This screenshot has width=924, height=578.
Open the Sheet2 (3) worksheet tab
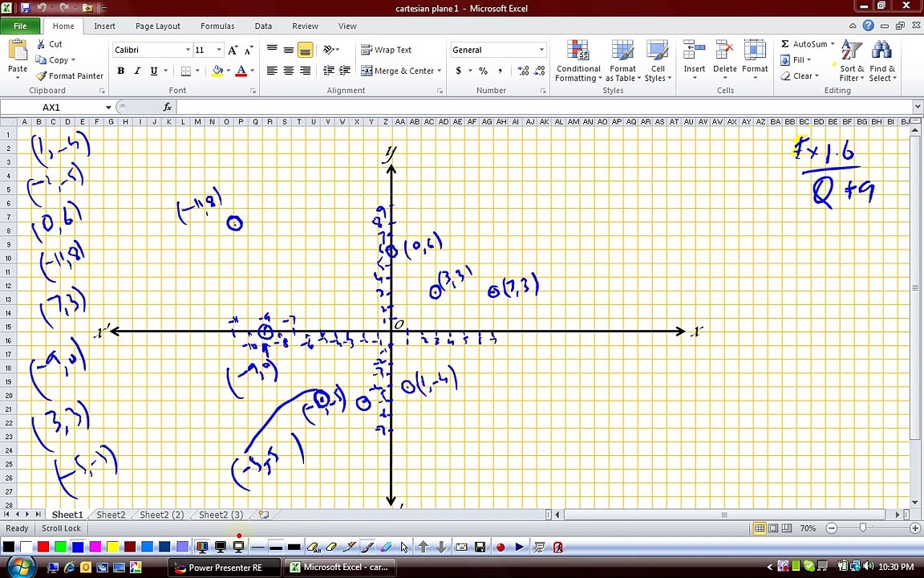click(x=221, y=515)
